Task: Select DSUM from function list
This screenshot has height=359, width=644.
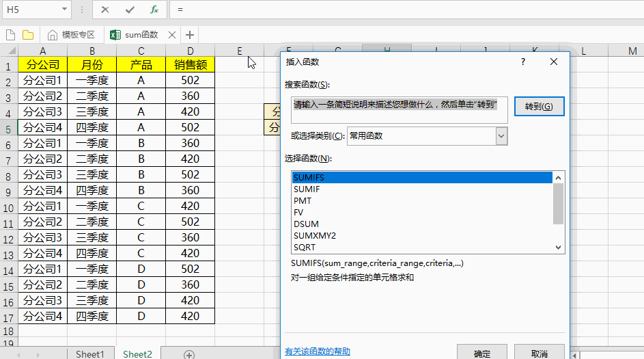Action: click(x=306, y=224)
